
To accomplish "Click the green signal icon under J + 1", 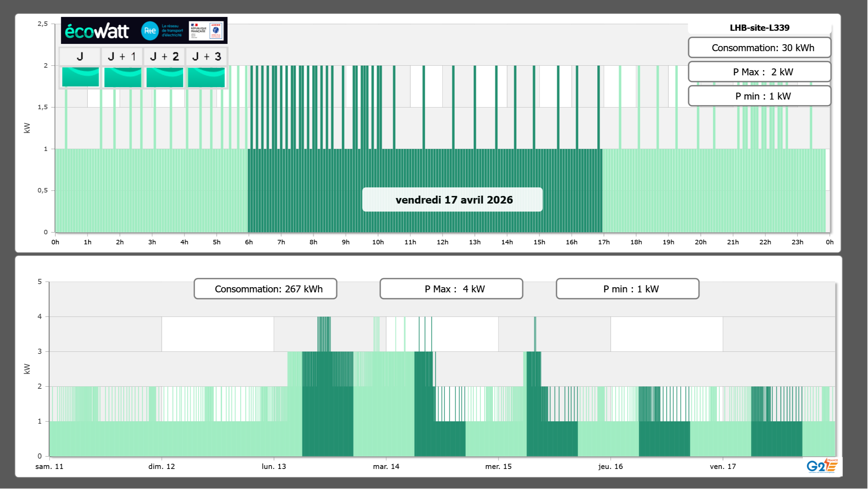I will (x=122, y=77).
